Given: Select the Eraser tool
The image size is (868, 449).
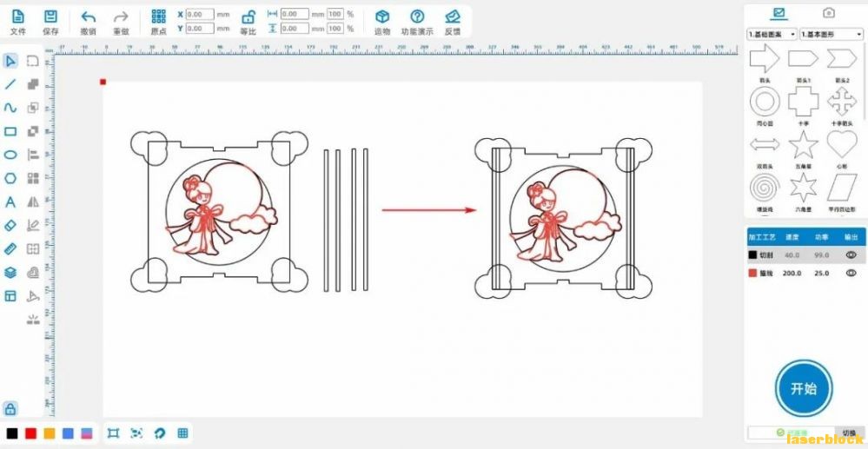Looking at the screenshot, I should [x=10, y=225].
